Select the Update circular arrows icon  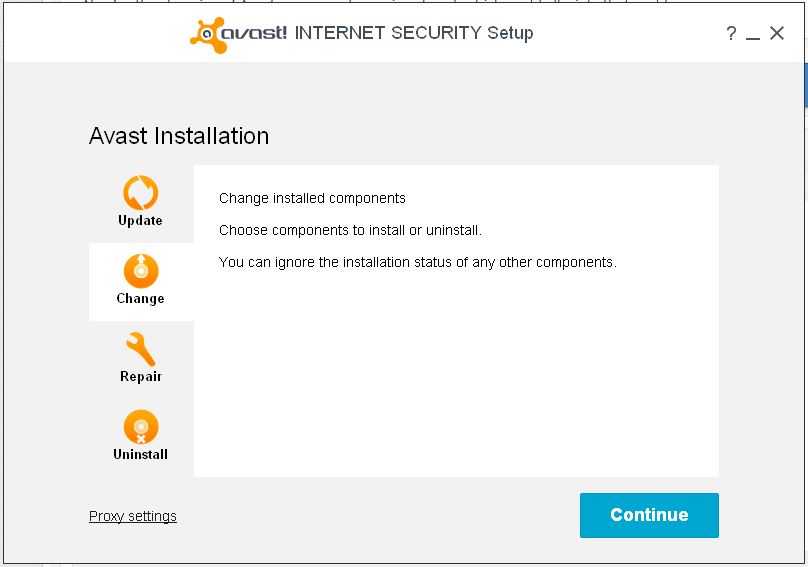(x=141, y=193)
